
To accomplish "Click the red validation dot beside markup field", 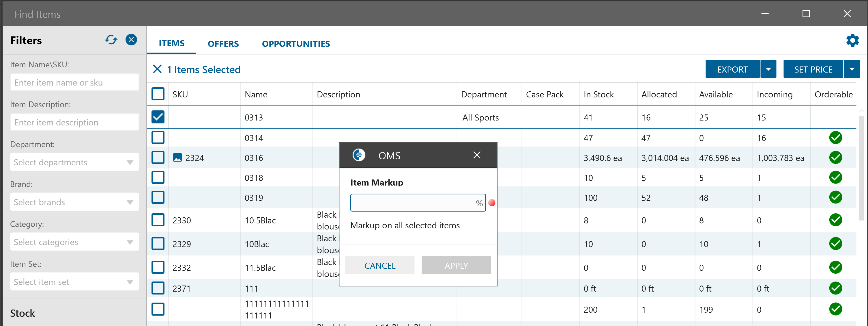I will pos(492,203).
